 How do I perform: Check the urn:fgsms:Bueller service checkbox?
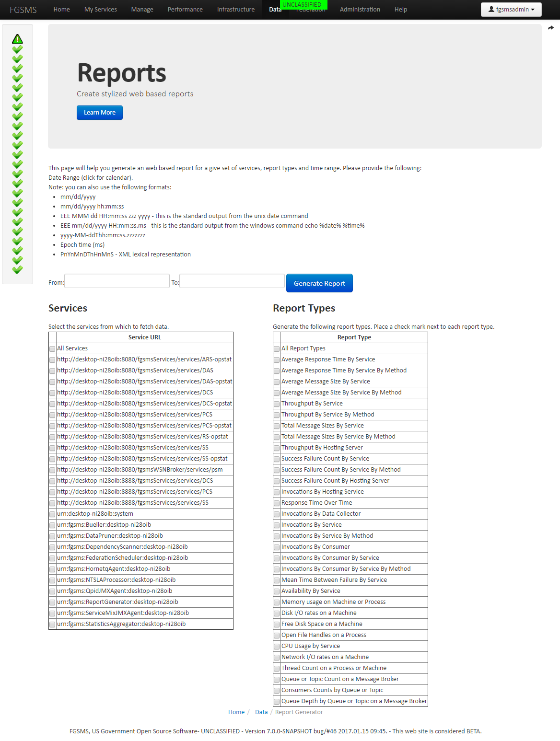click(x=52, y=525)
